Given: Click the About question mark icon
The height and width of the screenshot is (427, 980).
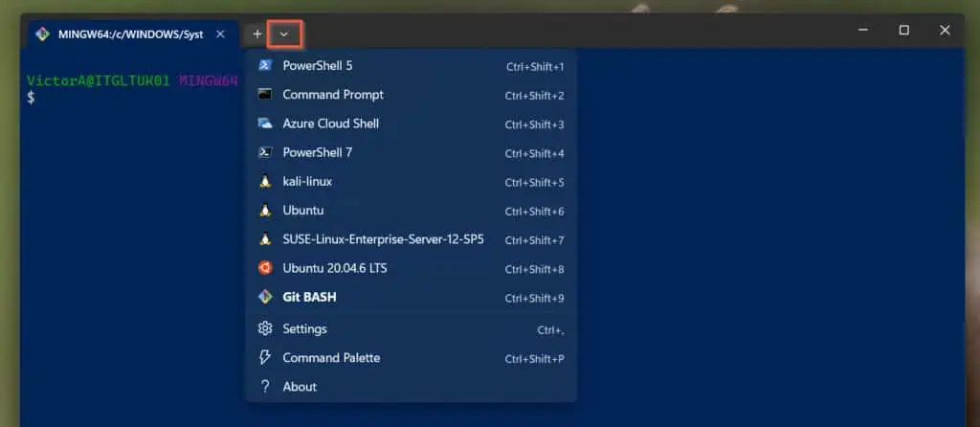Looking at the screenshot, I should [265, 387].
